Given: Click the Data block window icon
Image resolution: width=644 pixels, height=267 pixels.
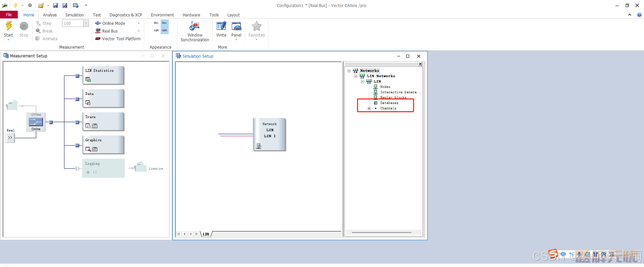Looking at the screenshot, I should pos(88,103).
